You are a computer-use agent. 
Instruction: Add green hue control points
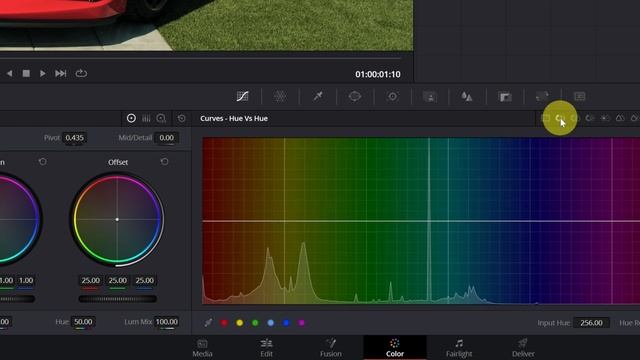tap(255, 323)
